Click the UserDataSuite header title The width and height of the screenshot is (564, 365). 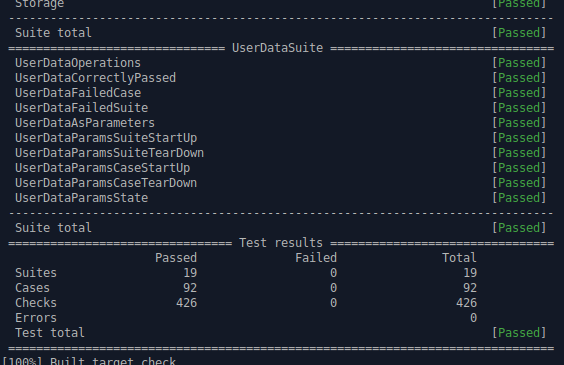coord(277,48)
